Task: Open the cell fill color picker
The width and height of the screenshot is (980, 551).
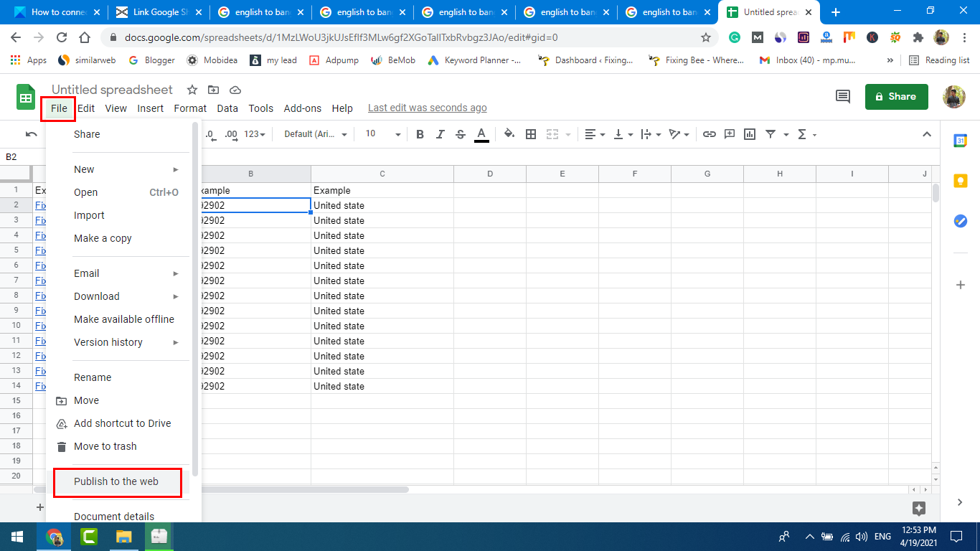Action: 509,134
